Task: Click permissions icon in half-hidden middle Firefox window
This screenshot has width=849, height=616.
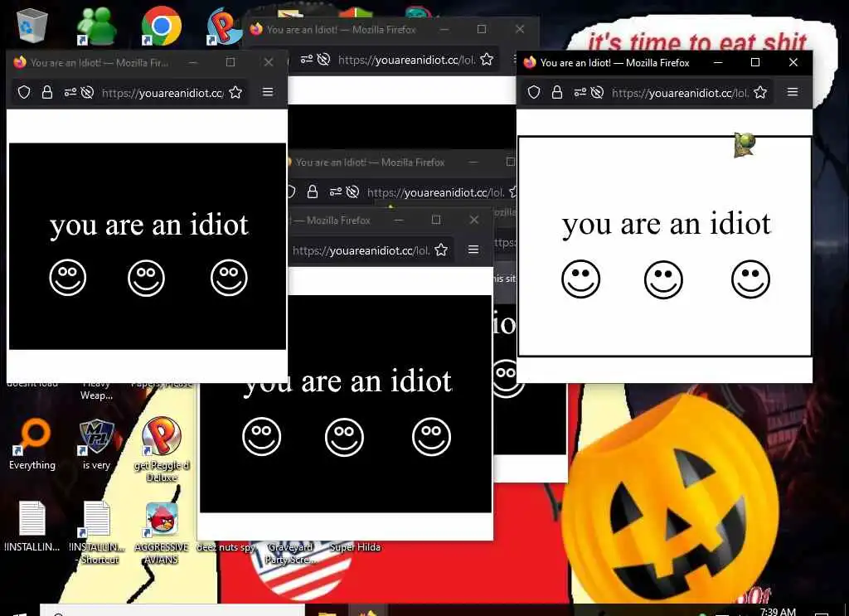Action: coord(336,192)
